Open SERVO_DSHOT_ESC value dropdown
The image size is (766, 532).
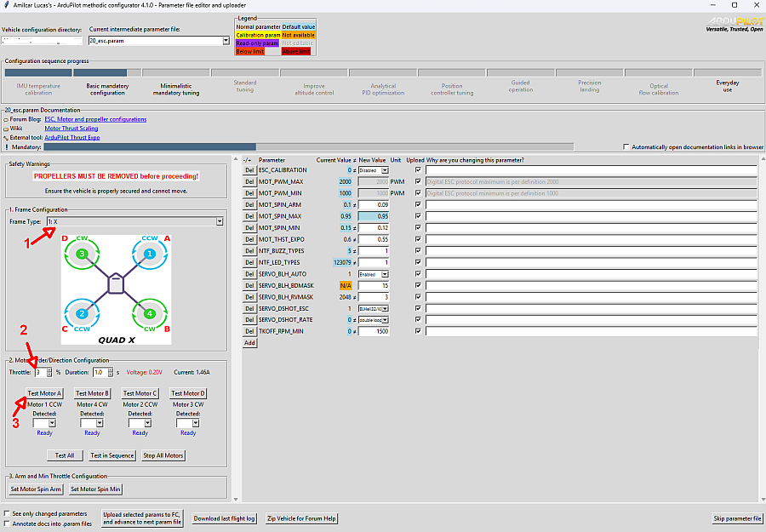point(385,309)
